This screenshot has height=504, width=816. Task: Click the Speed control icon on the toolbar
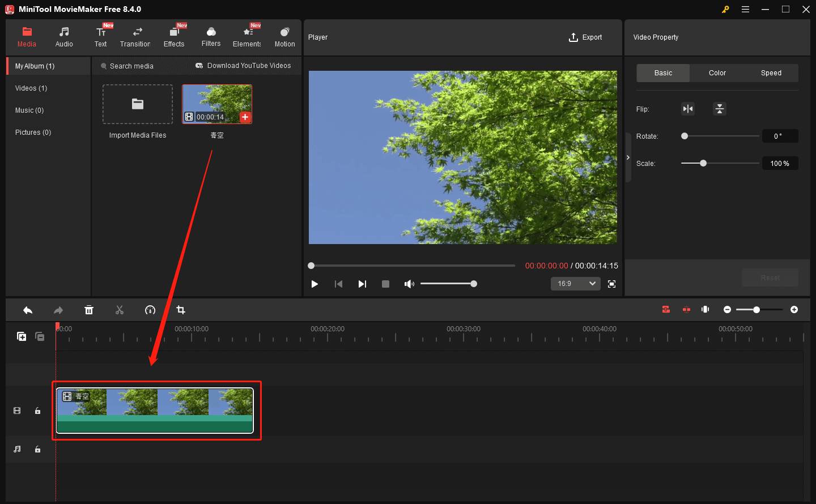pyautogui.click(x=150, y=310)
